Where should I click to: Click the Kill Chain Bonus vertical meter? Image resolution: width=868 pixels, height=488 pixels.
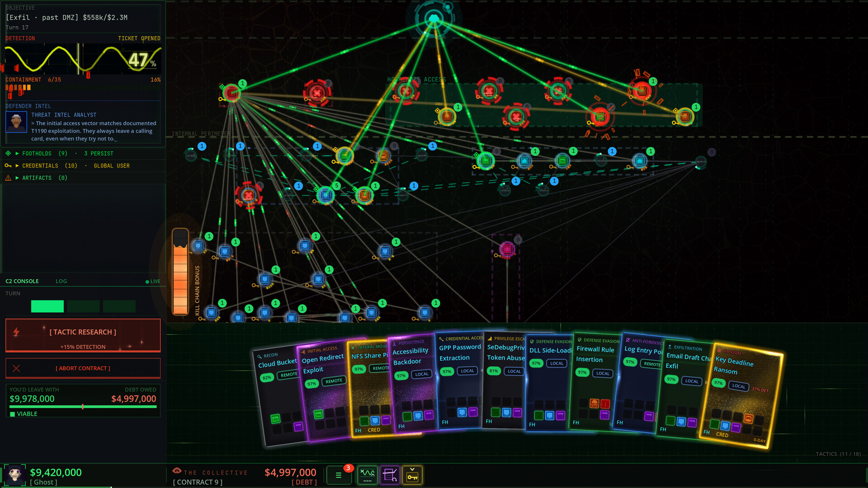tap(180, 272)
